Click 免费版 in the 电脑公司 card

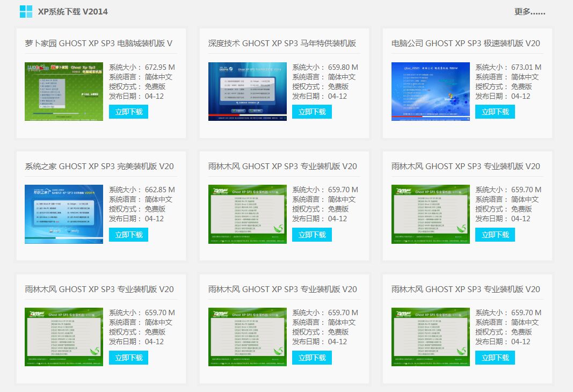[521, 86]
